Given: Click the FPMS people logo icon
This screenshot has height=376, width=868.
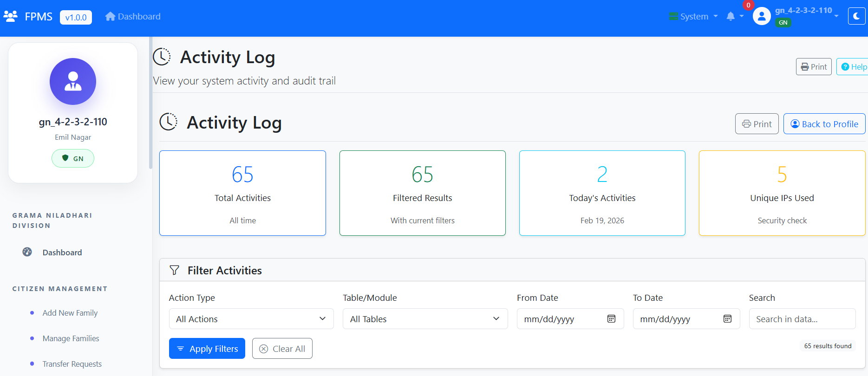Looking at the screenshot, I should tap(10, 16).
